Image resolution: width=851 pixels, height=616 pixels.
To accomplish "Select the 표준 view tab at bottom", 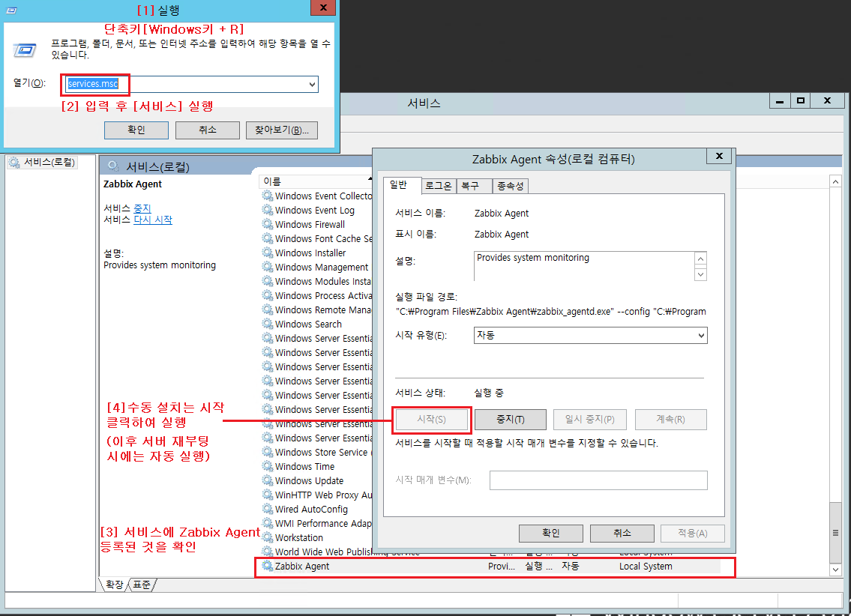I will click(x=142, y=585).
